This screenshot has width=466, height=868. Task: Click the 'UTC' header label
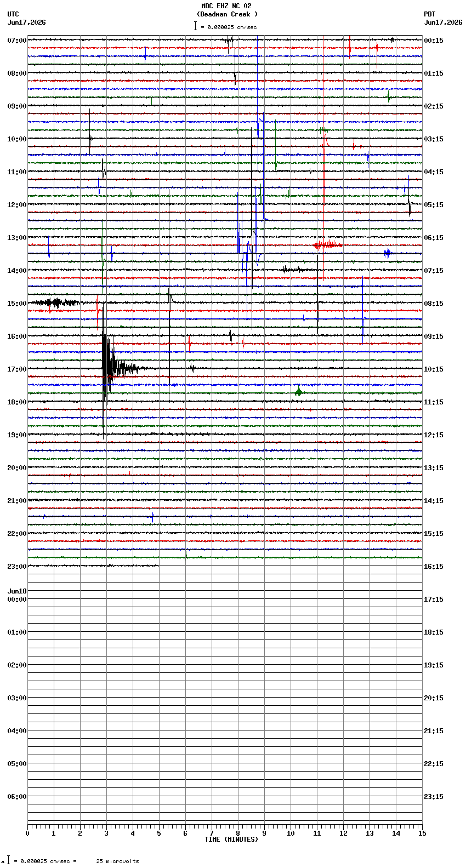pyautogui.click(x=13, y=14)
